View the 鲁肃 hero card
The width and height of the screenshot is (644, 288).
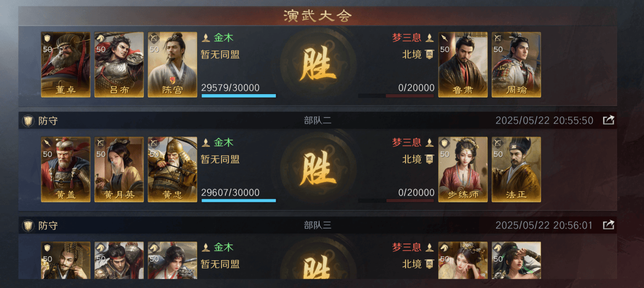pyautogui.click(x=463, y=65)
